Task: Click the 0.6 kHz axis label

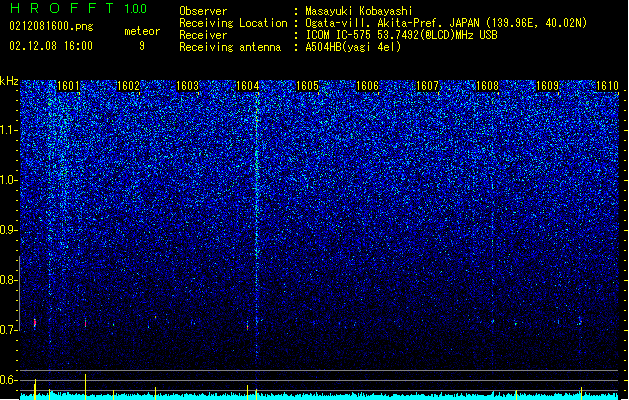Action: tap(8, 380)
